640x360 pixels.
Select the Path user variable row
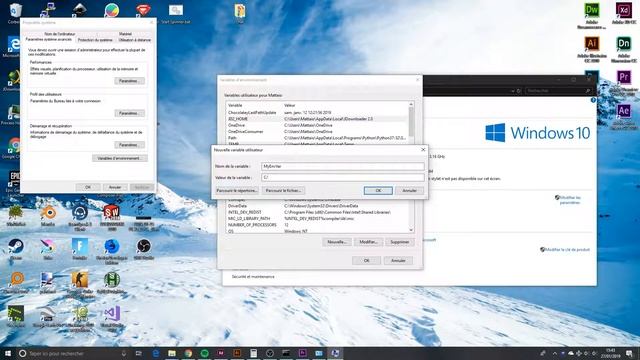[317, 138]
